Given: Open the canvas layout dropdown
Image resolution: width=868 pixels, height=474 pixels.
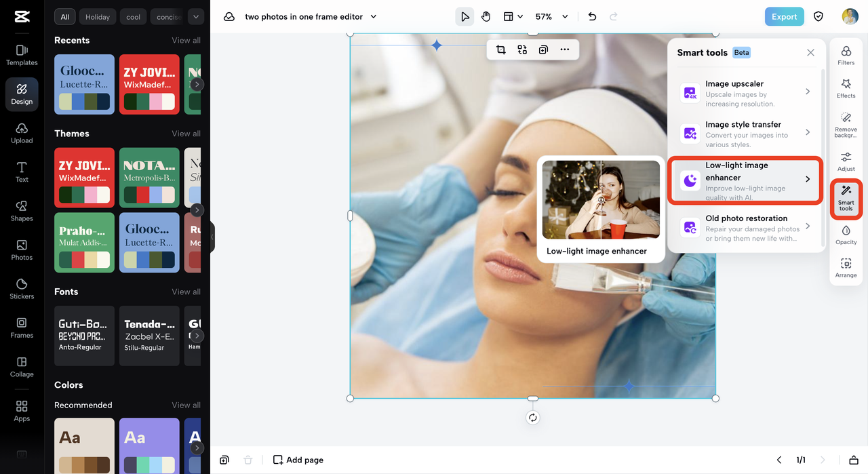Looking at the screenshot, I should tap(513, 16).
